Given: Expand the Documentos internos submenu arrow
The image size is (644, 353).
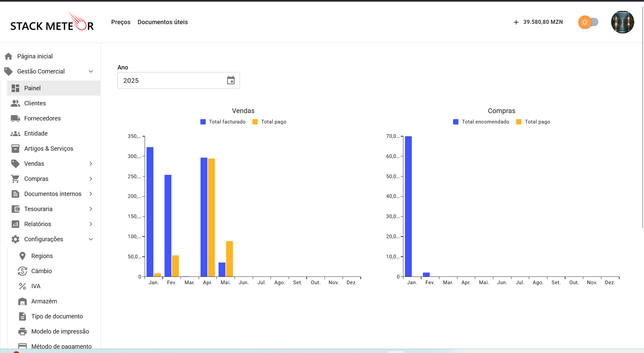Looking at the screenshot, I should [91, 194].
